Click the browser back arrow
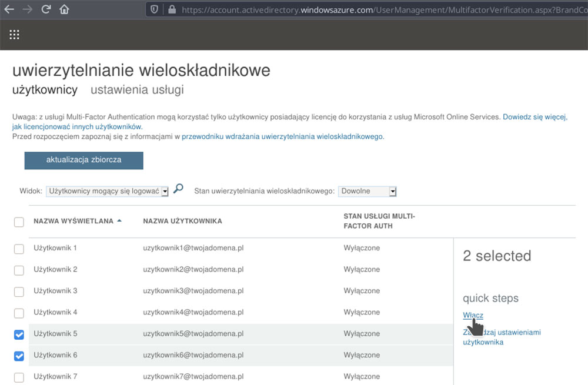The image size is (588, 385). [x=9, y=9]
